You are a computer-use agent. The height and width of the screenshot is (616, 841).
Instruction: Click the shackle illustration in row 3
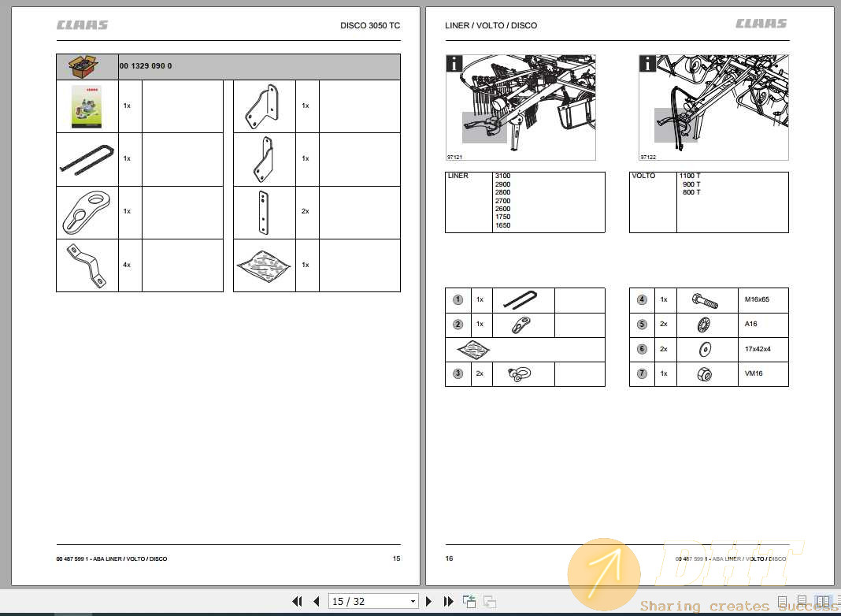coord(519,373)
